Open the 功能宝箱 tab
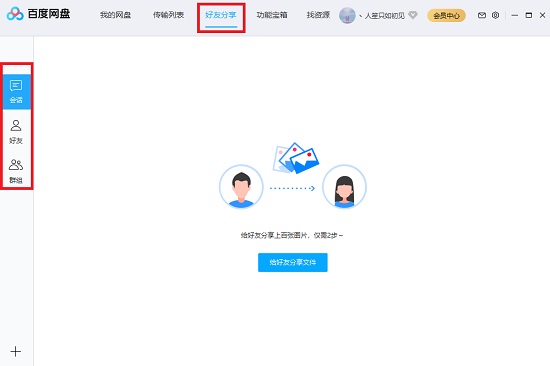The height and width of the screenshot is (366, 550). [x=272, y=15]
